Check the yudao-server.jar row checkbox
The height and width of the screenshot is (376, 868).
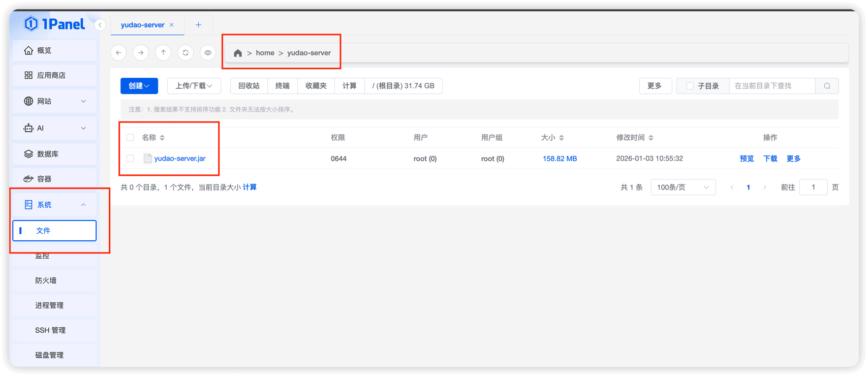pyautogui.click(x=130, y=159)
